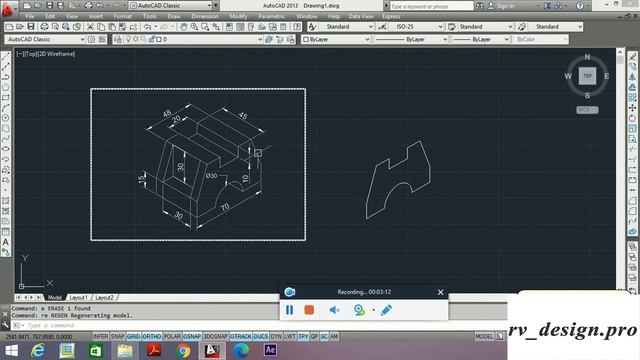The width and height of the screenshot is (640, 360).
Task: Click MODEL button in status bar
Action: (484, 336)
